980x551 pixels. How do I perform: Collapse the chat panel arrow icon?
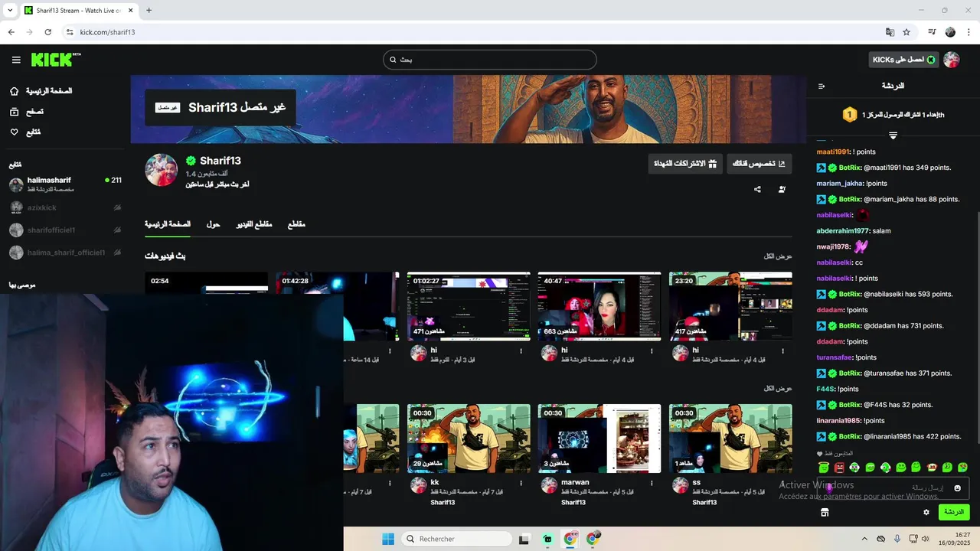[822, 86]
